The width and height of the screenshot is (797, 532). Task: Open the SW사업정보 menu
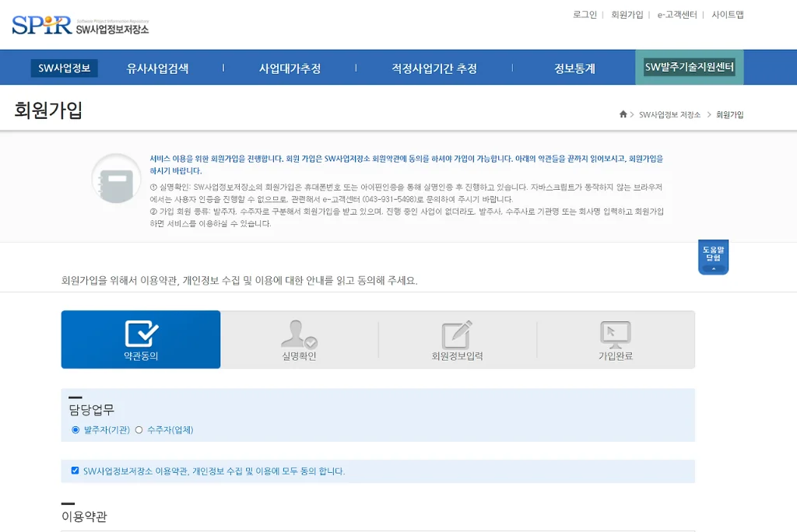point(64,68)
